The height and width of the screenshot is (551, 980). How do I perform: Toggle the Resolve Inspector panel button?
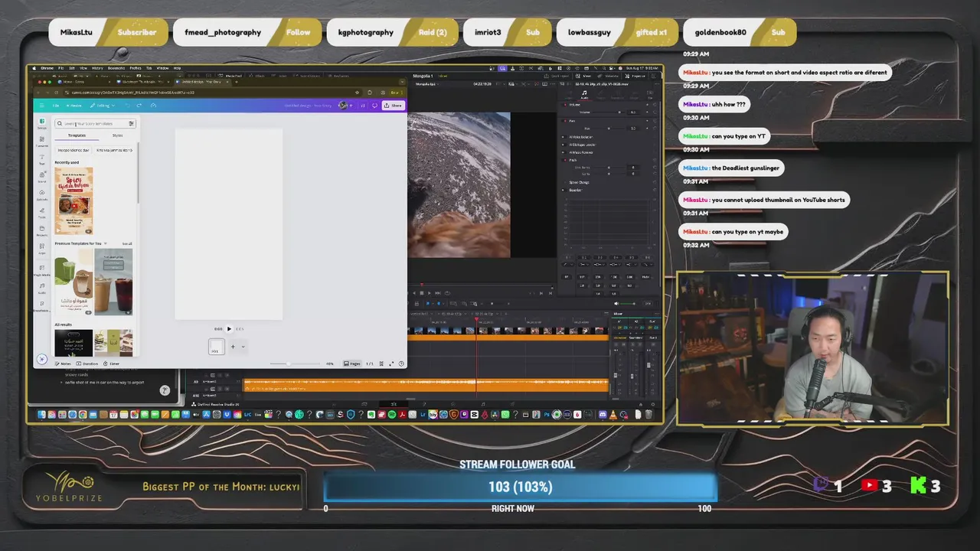tap(635, 76)
